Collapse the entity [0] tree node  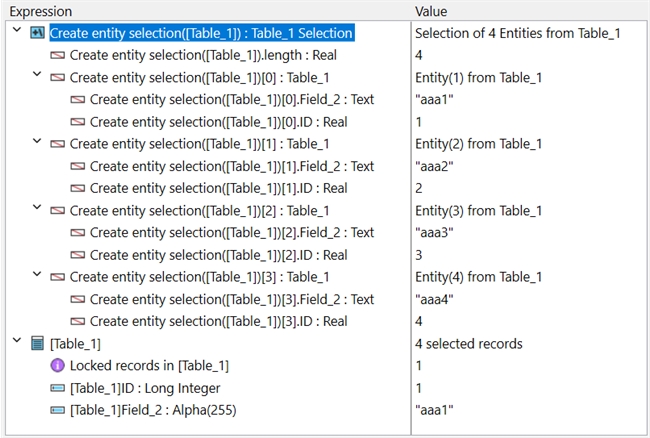coord(38,77)
